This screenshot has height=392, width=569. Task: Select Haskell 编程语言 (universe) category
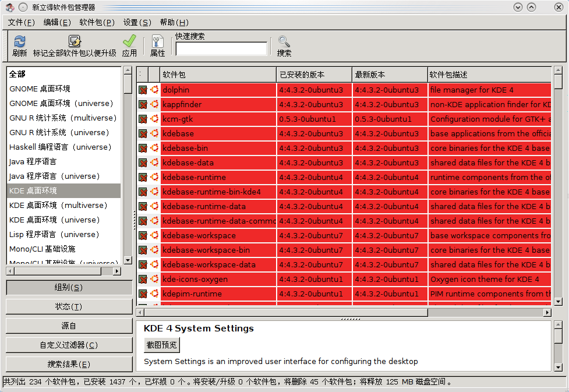(64, 147)
